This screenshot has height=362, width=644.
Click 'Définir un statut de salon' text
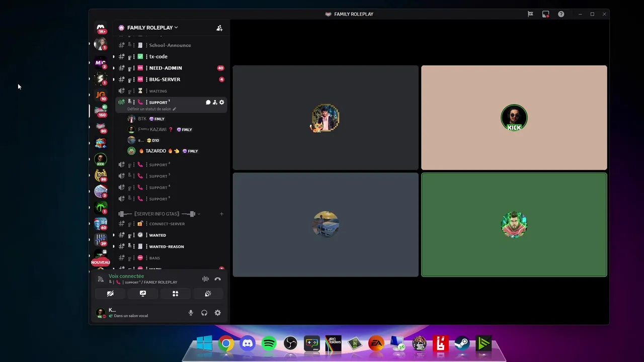point(149,109)
